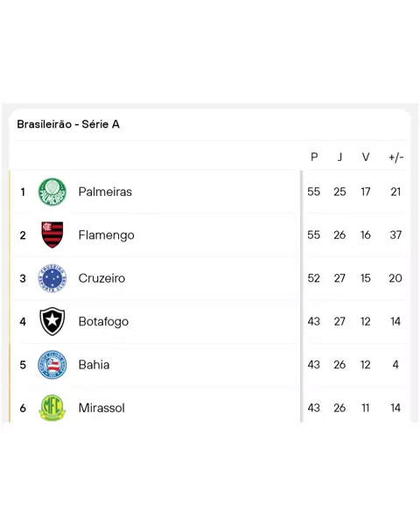Screen dimensions: 420x525
Task: Click the Palmeiras club crest
Action: (x=52, y=192)
